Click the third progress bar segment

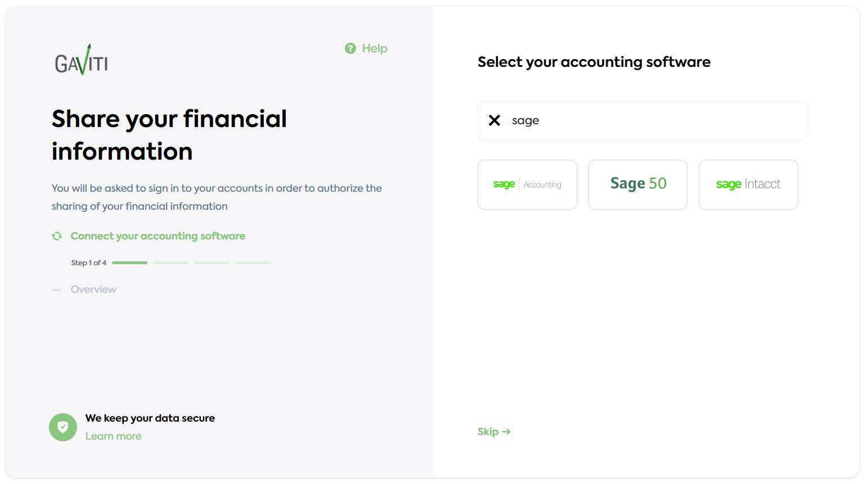[212, 263]
